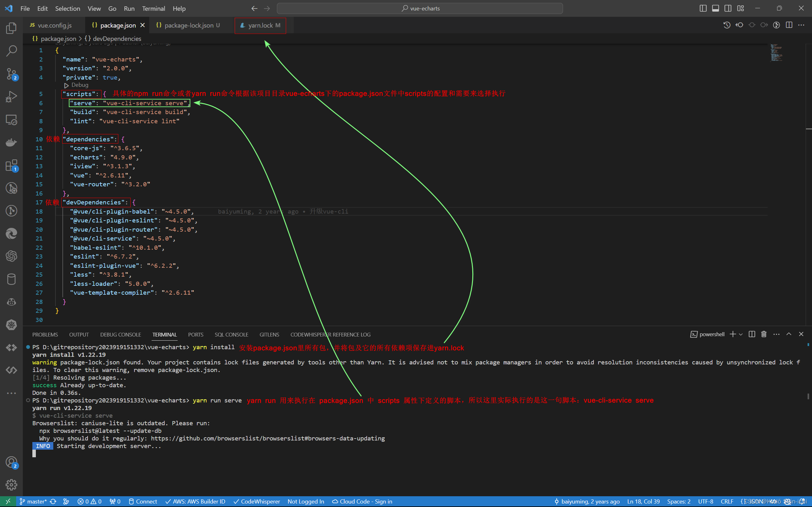This screenshot has width=812, height=507.
Task: Open the Explorer view in activity bar
Action: pos(11,28)
